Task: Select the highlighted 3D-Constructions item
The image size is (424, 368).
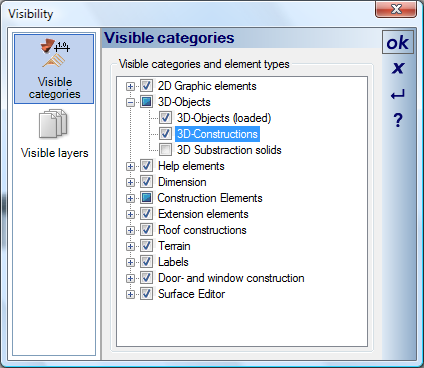Action: pyautogui.click(x=217, y=134)
